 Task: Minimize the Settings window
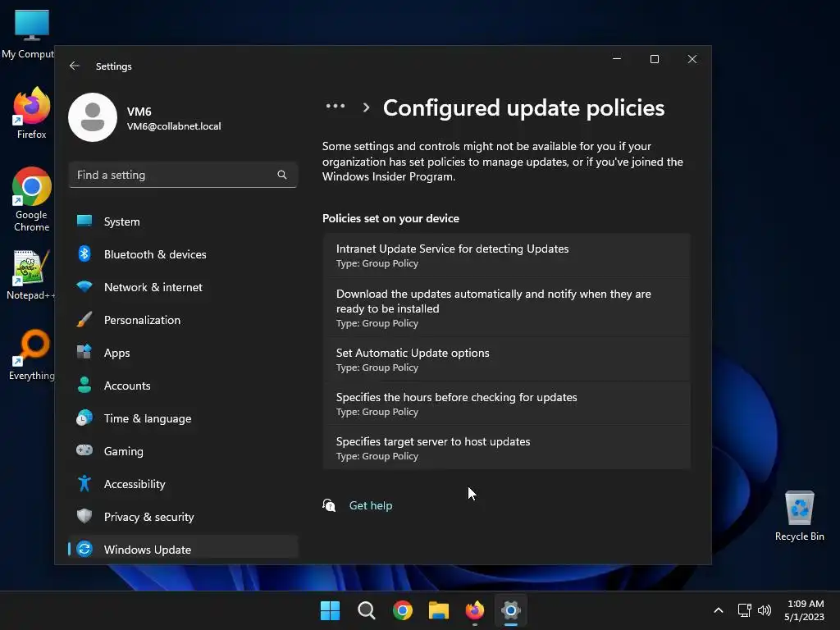pos(617,59)
